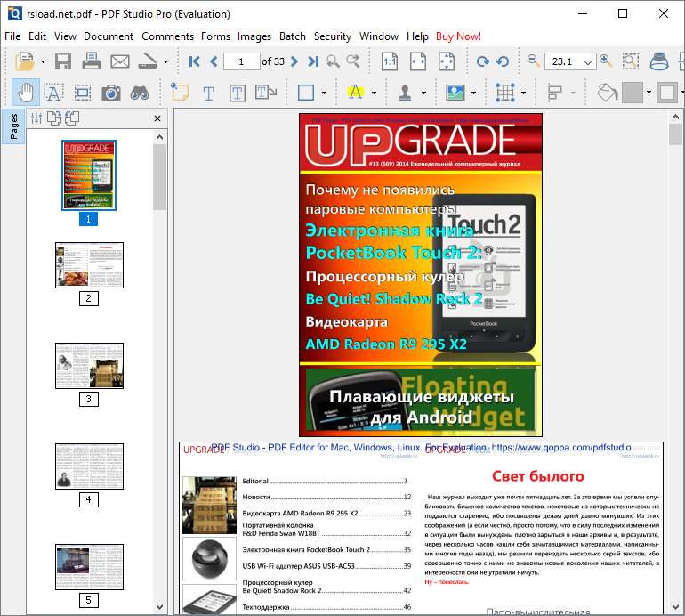Click the Save icon in the toolbar
The width and height of the screenshot is (685, 616).
pos(63,61)
